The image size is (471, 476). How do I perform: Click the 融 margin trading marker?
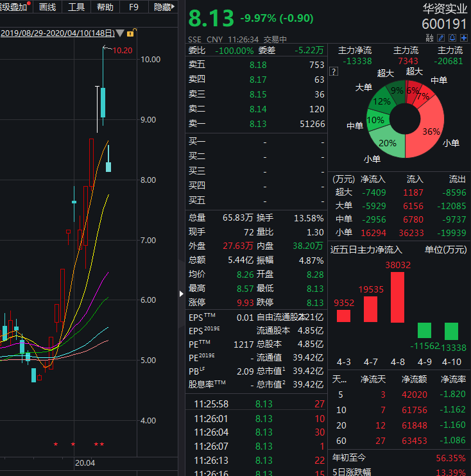[x=429, y=38]
